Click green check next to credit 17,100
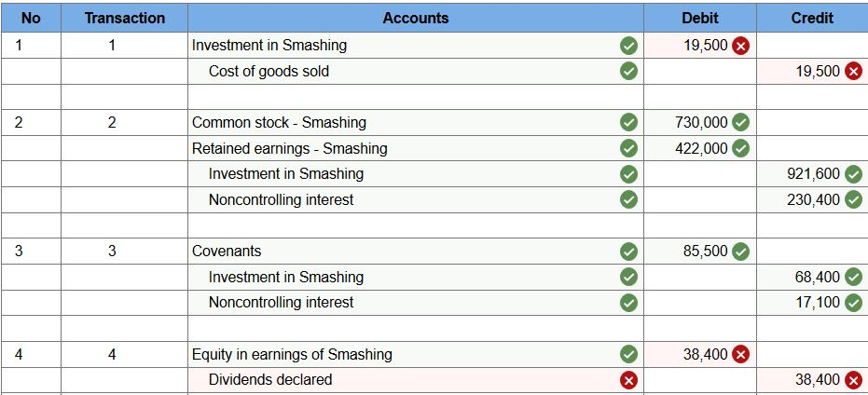Image resolution: width=868 pixels, height=395 pixels. click(x=853, y=303)
